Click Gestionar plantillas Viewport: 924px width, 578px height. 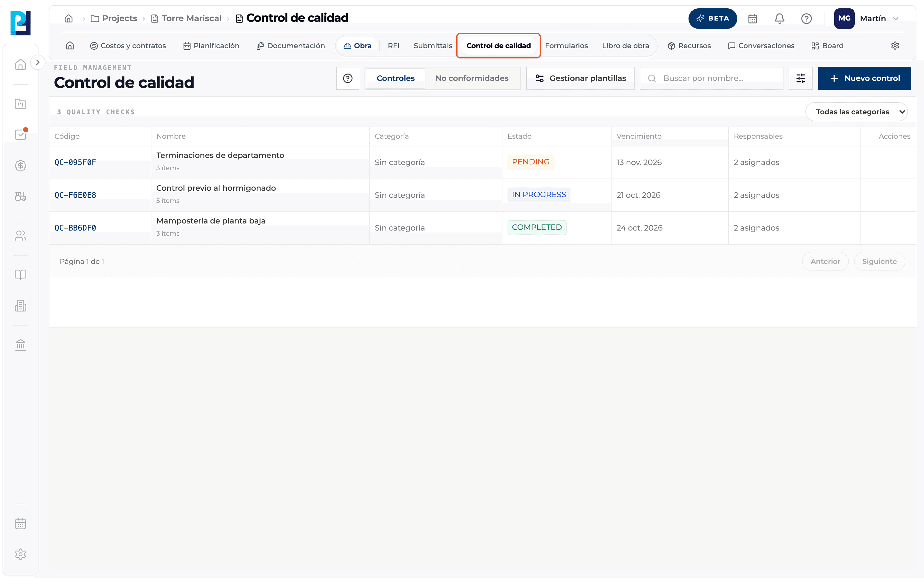(580, 78)
